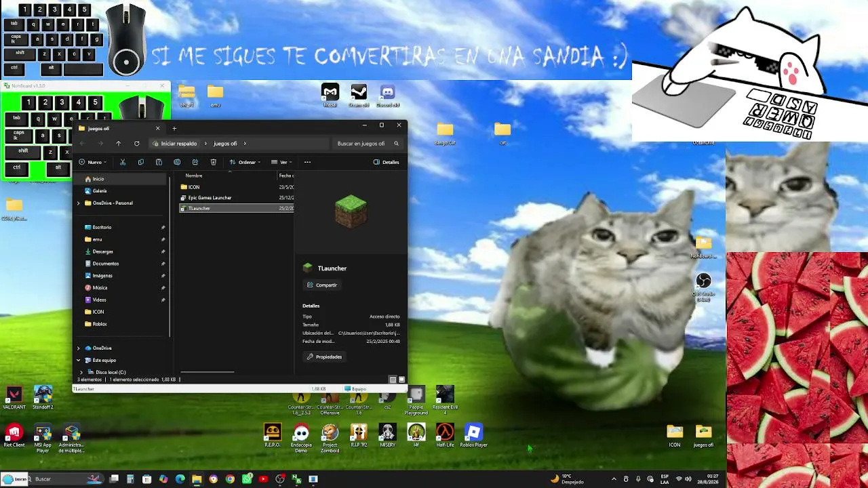Open the Nuevo dropdown menu
The width and height of the screenshot is (868, 488).
point(92,162)
